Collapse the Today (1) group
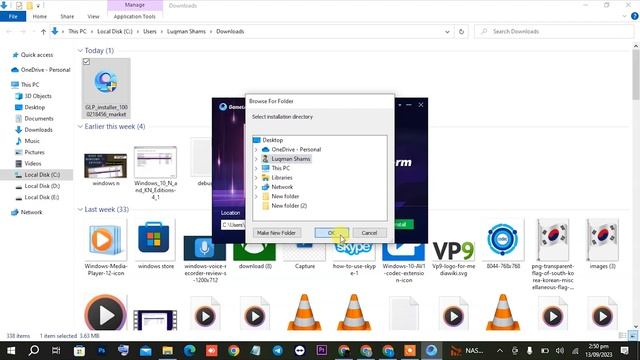Image resolution: width=640 pixels, height=360 pixels. click(x=80, y=51)
